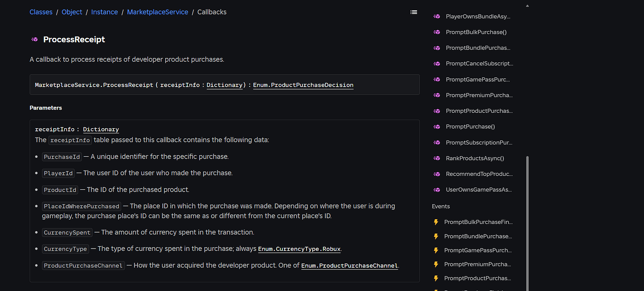Image resolution: width=644 pixels, height=291 pixels.
Task: Click the cube icon next to PromptBulkPurchase()
Action: [x=437, y=32]
